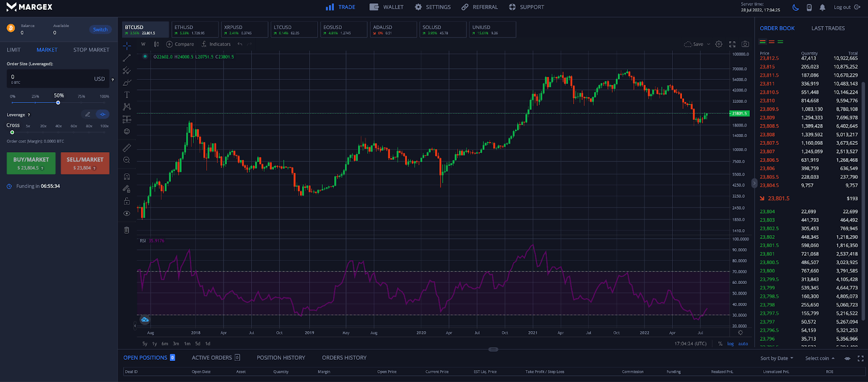Toggle log scale on chart

click(730, 344)
